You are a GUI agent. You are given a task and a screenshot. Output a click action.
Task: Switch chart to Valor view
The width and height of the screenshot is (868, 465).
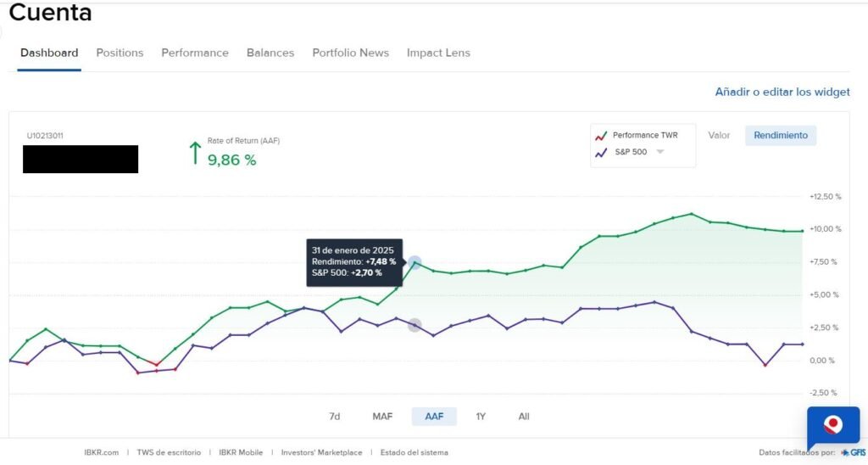(719, 135)
